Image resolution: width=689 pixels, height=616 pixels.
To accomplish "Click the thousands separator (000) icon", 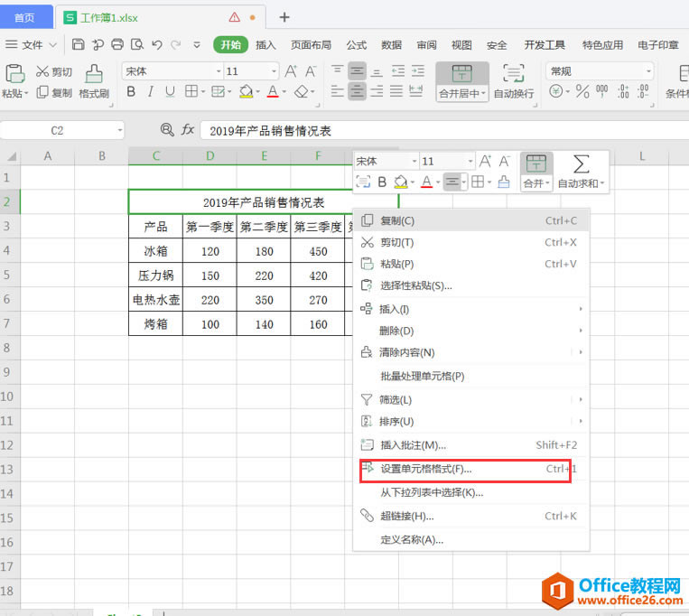I will click(601, 91).
